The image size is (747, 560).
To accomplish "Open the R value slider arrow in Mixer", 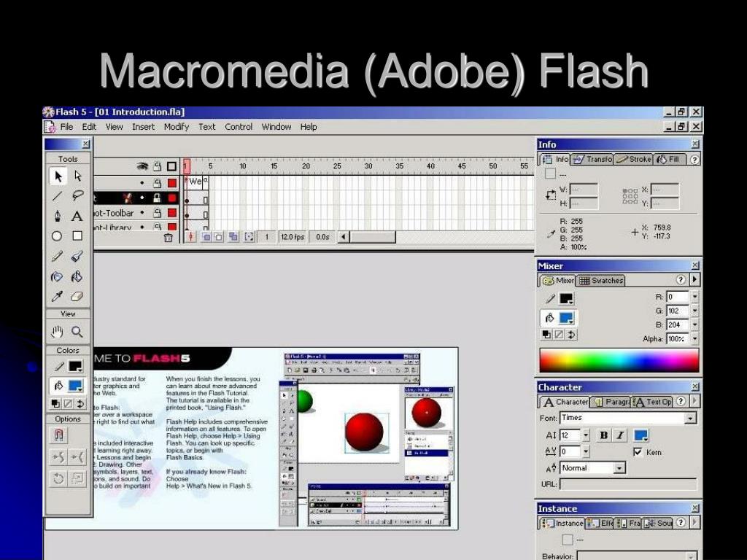I will point(694,297).
